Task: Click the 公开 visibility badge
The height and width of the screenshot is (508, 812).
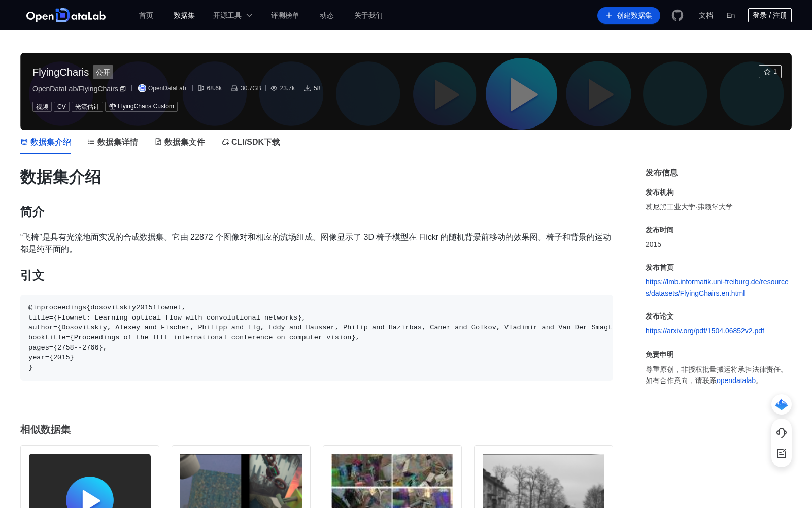Action: pyautogui.click(x=103, y=72)
